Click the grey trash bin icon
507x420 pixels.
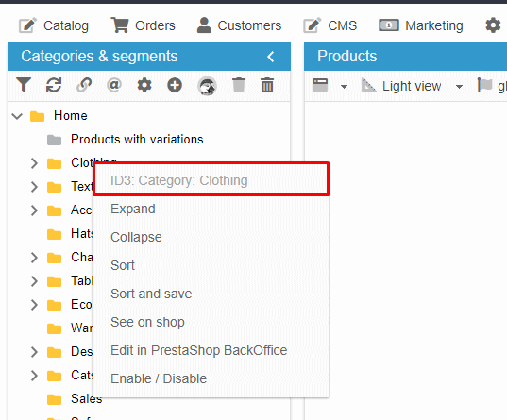(239, 85)
